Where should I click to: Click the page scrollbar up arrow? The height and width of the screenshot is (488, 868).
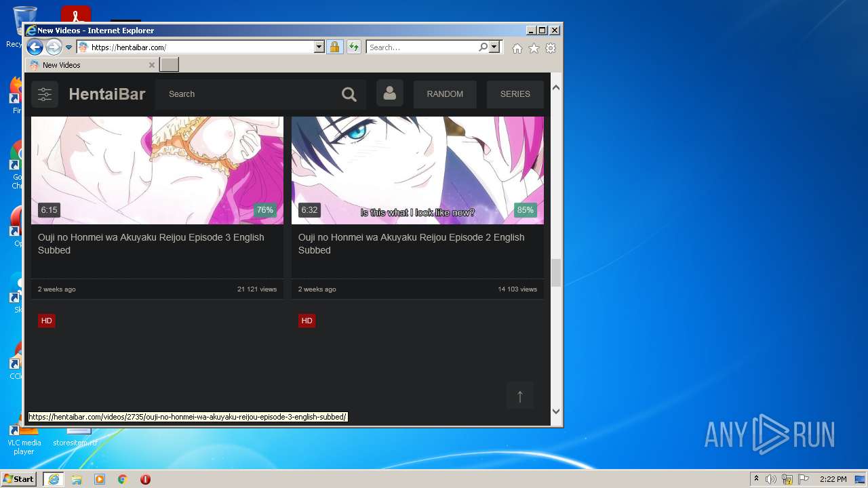556,87
